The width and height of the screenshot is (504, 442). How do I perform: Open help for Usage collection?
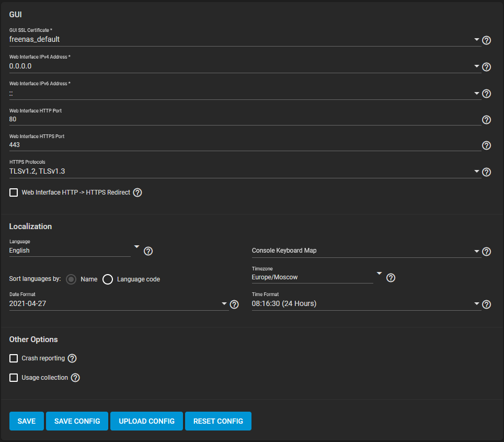75,378
